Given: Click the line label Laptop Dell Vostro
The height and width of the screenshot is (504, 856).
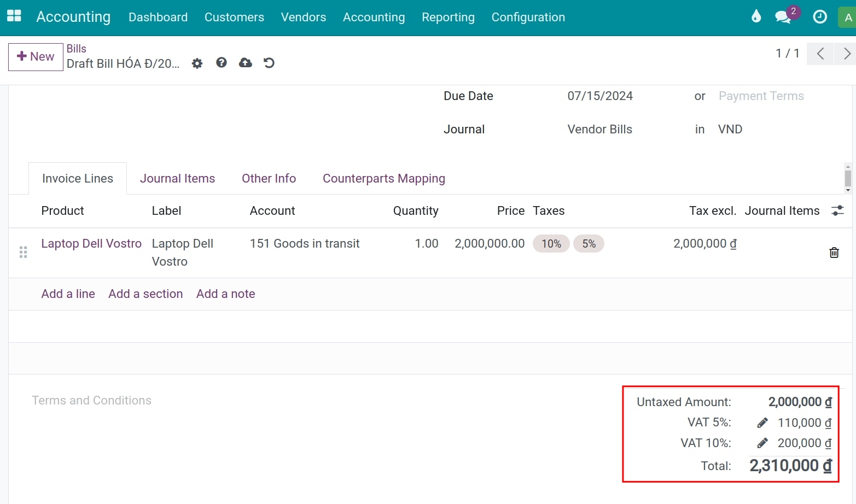Looking at the screenshot, I should (183, 253).
